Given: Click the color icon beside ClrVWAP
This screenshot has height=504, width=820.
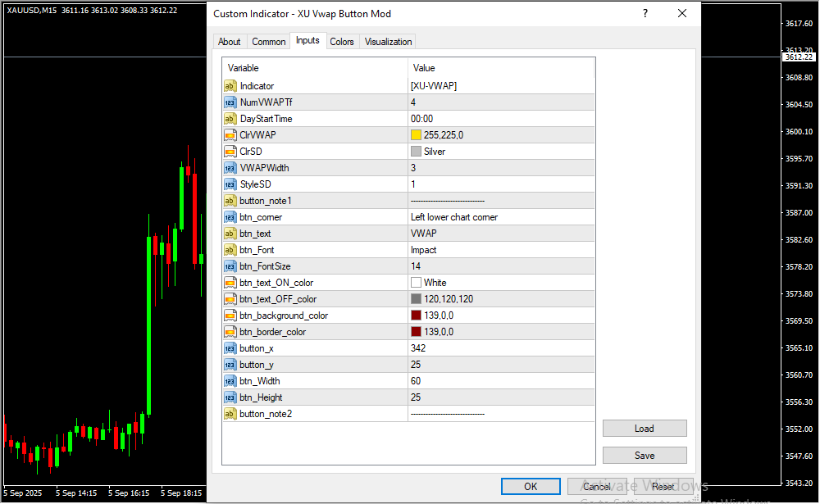Looking at the screenshot, I should click(230, 135).
